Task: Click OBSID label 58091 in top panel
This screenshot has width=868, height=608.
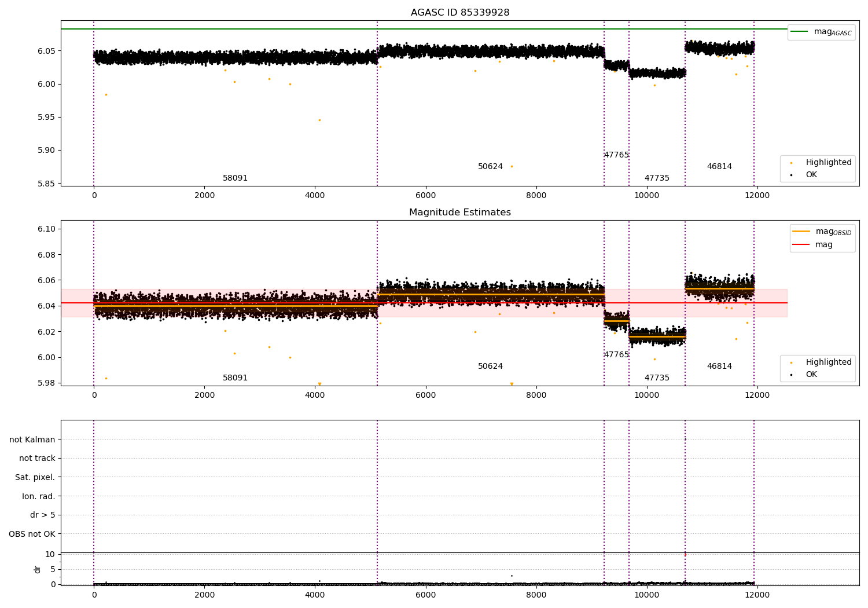Action: pos(235,178)
